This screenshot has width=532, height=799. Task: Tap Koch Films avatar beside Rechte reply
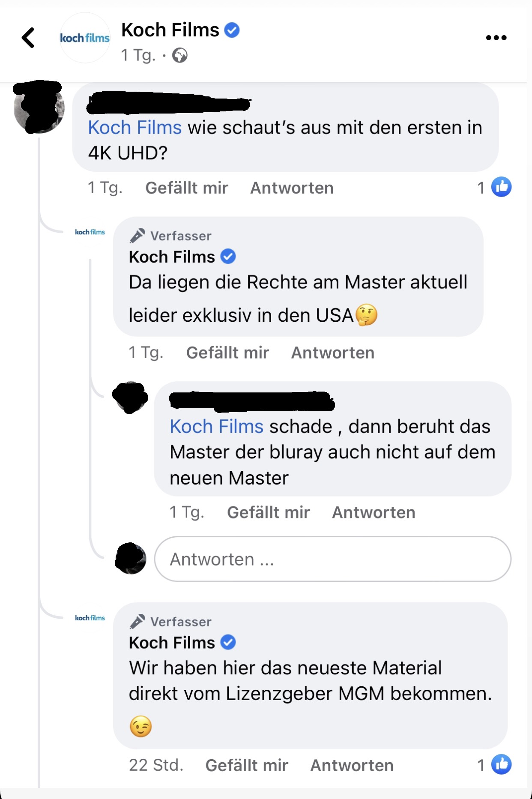click(x=90, y=232)
